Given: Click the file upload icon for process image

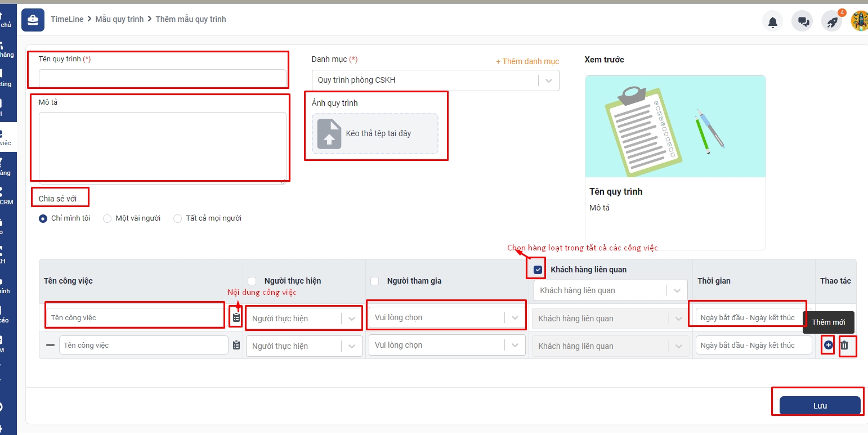Looking at the screenshot, I should (x=329, y=134).
